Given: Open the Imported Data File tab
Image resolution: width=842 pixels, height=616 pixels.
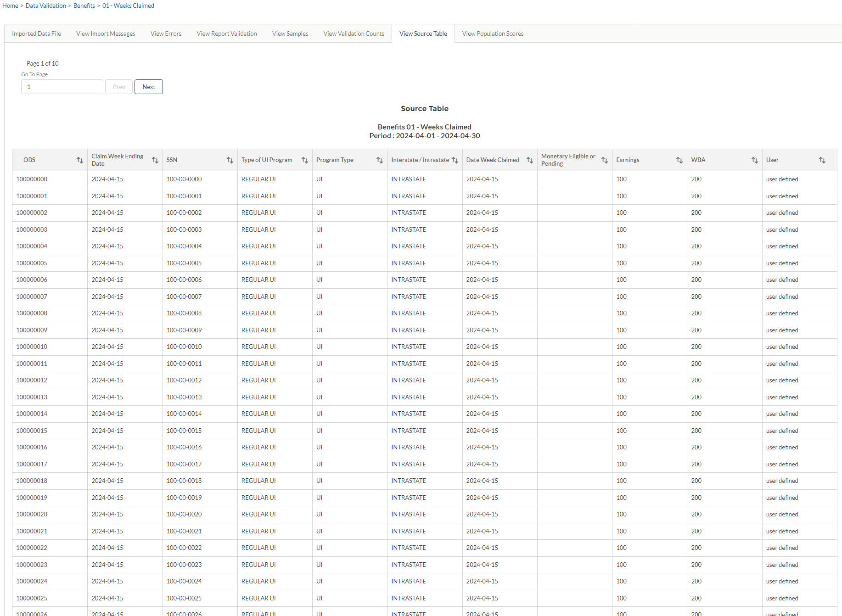Looking at the screenshot, I should point(36,34).
